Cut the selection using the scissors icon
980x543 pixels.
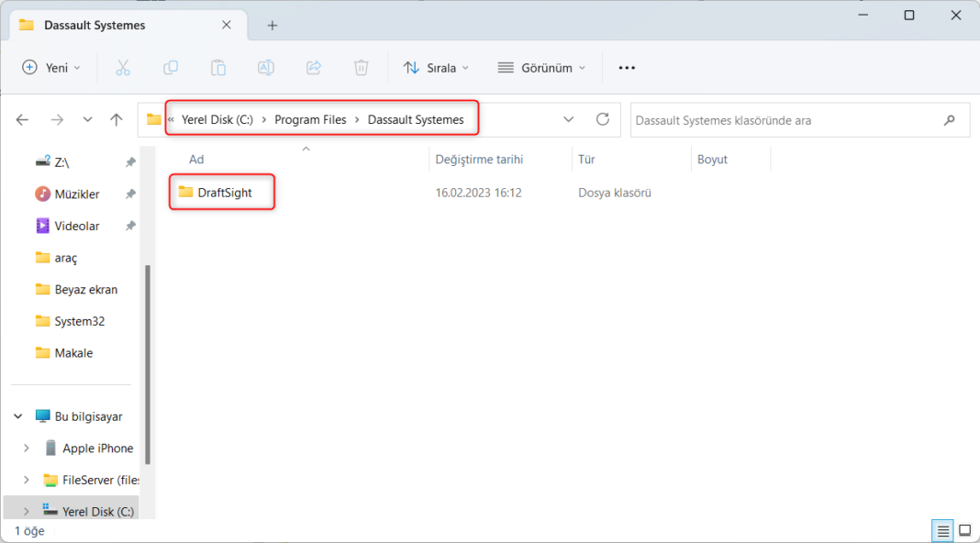(x=123, y=67)
